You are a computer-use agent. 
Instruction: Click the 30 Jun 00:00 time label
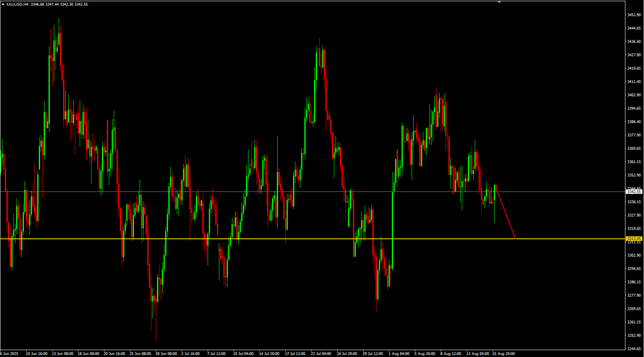166,354
